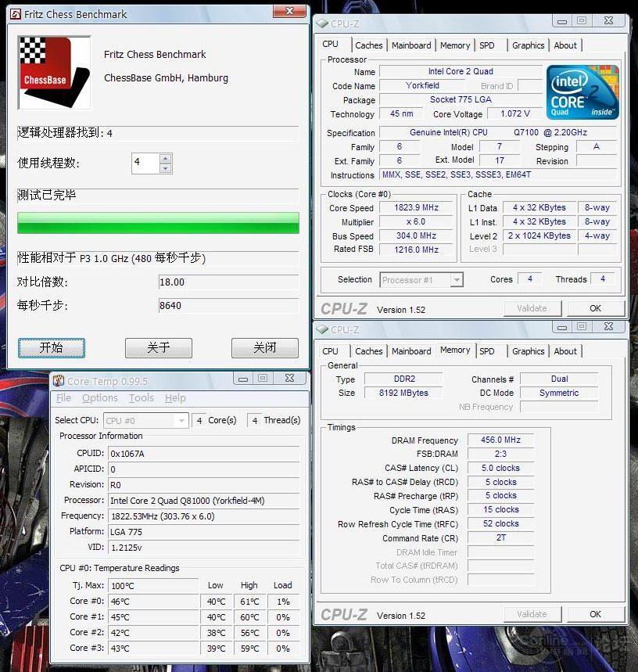Click the green benchmark progress bar
Image resolution: width=638 pixels, height=672 pixels.
click(158, 223)
